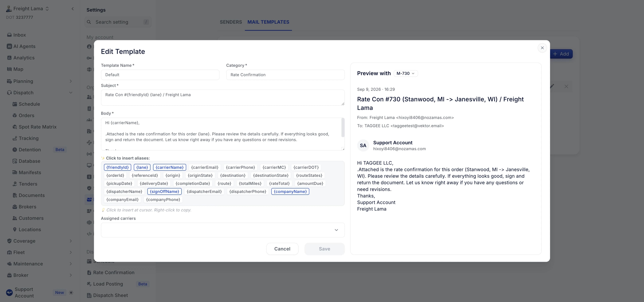
Task: Open the Detention clock icon
Action: coord(15,150)
